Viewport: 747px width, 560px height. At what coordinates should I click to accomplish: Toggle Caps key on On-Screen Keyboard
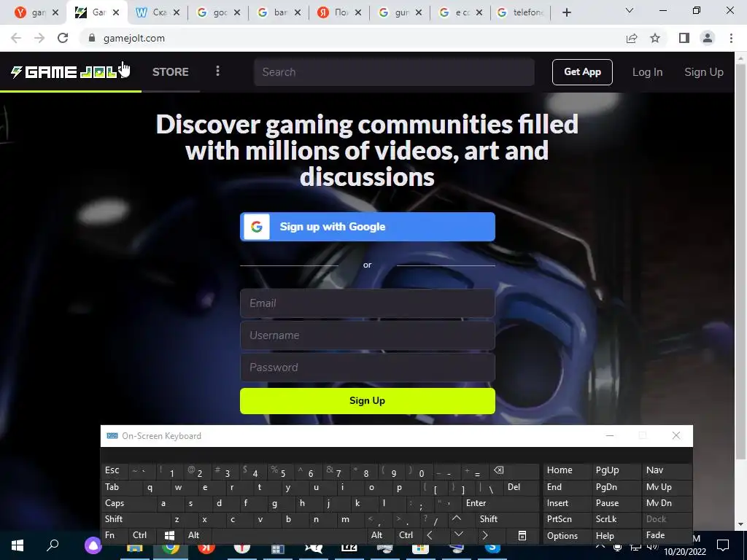[x=128, y=503]
